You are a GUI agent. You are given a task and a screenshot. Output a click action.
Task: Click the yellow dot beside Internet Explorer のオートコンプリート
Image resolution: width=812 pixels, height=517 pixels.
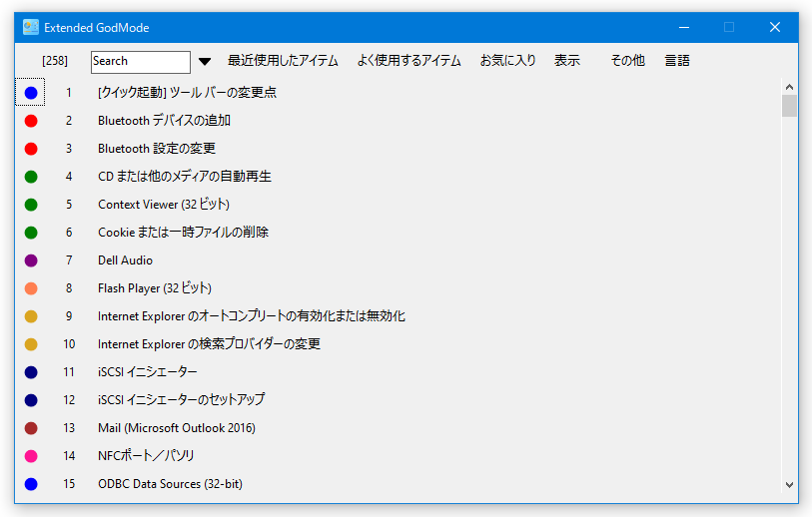click(x=31, y=316)
